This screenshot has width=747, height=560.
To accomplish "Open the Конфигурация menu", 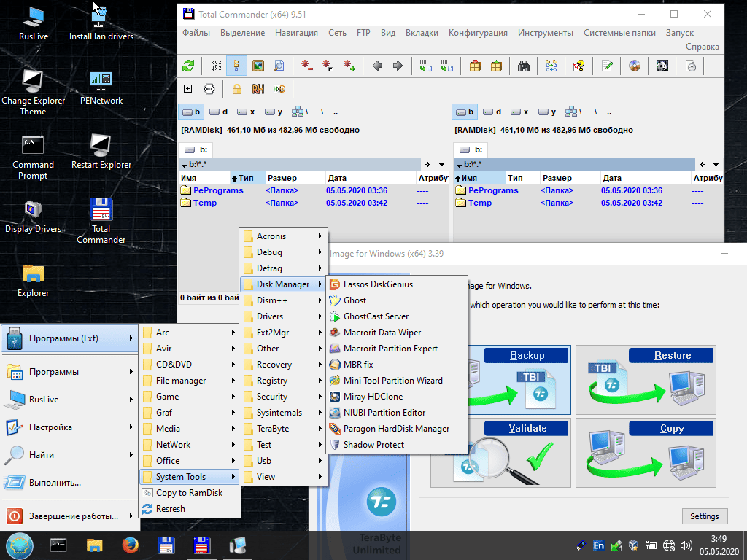I will pos(478,33).
